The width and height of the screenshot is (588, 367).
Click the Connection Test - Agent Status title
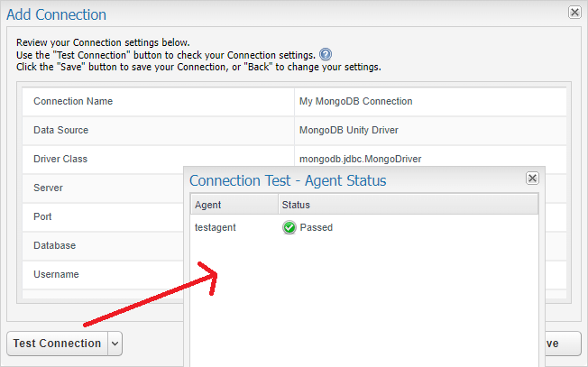pos(288,180)
